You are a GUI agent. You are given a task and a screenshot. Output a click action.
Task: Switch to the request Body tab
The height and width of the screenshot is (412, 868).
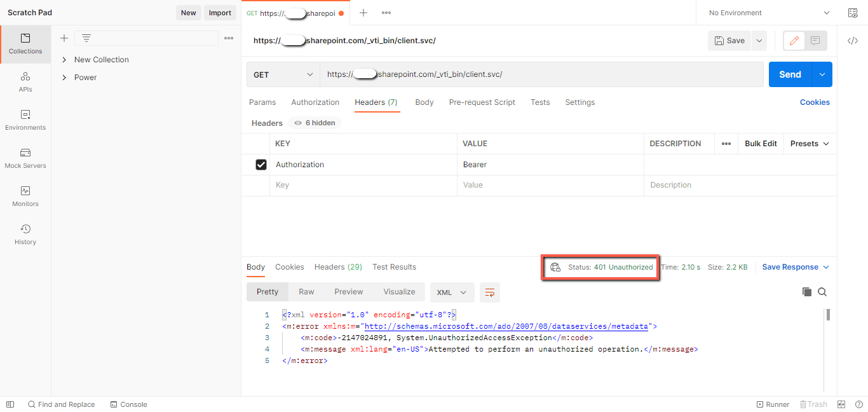[424, 102]
